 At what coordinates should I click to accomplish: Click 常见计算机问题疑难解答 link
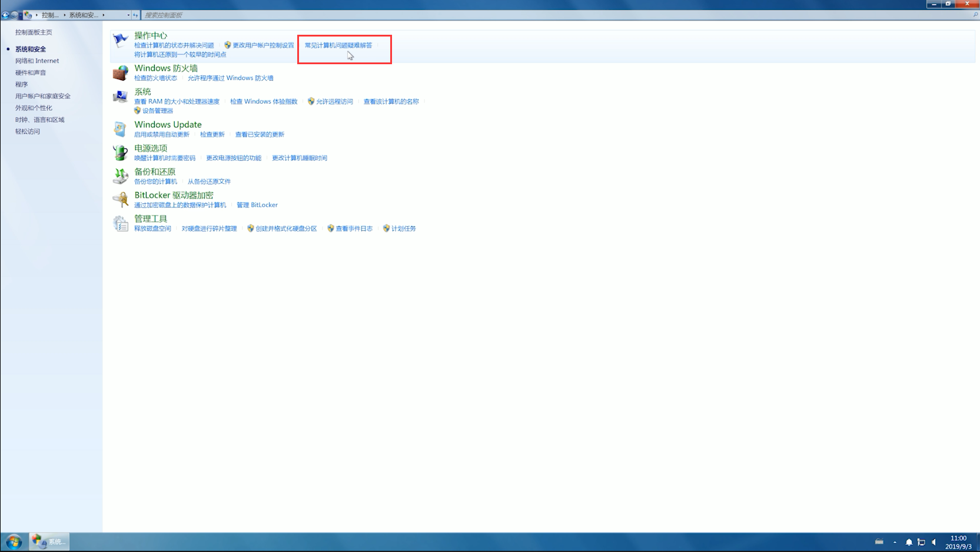tap(338, 45)
